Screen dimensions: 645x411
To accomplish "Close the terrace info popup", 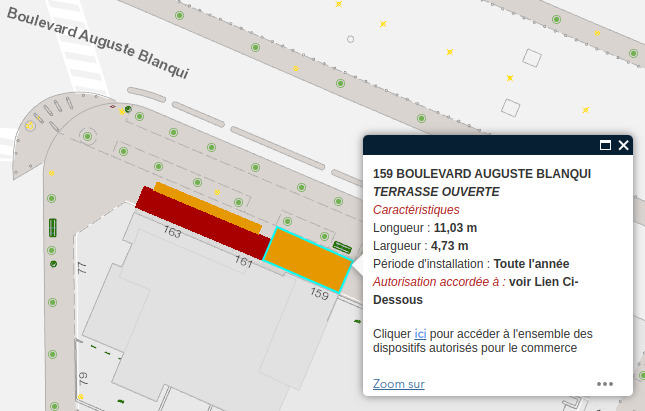I will (x=624, y=145).
